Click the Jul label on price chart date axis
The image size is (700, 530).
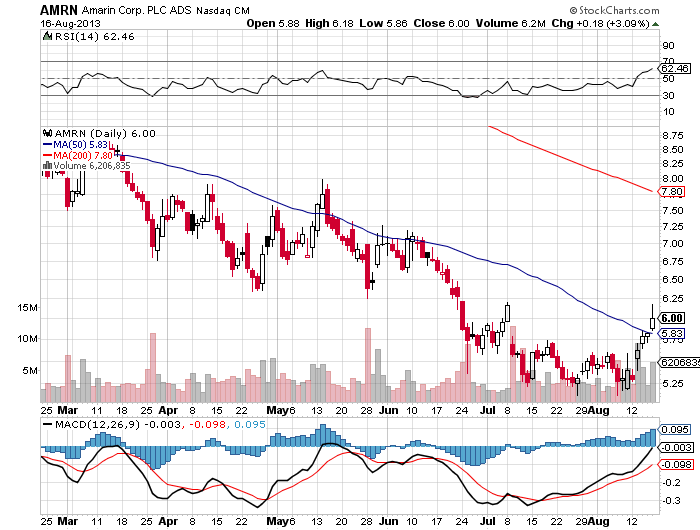coord(489,410)
